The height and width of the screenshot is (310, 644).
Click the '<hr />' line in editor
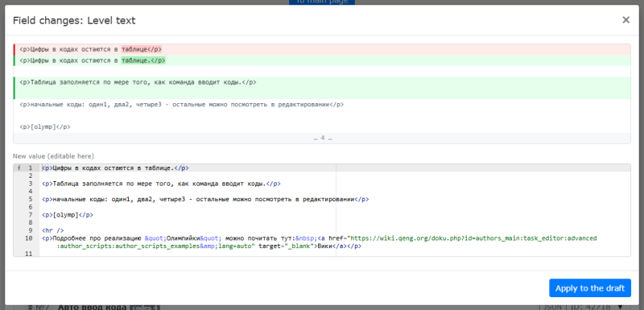[x=52, y=230]
